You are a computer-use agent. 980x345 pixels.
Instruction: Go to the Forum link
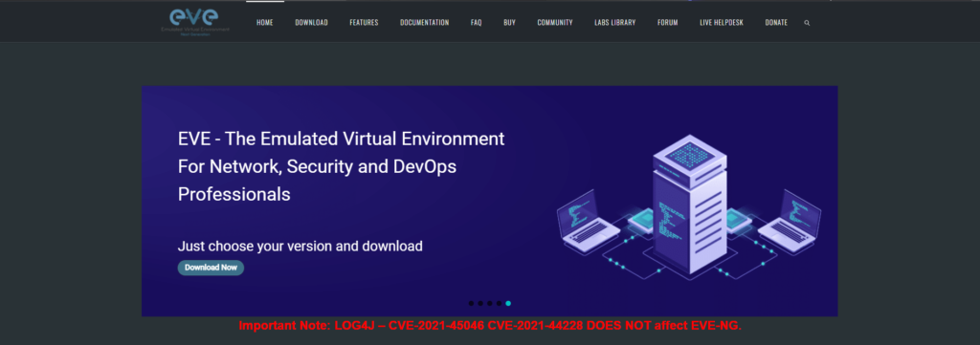[667, 23]
